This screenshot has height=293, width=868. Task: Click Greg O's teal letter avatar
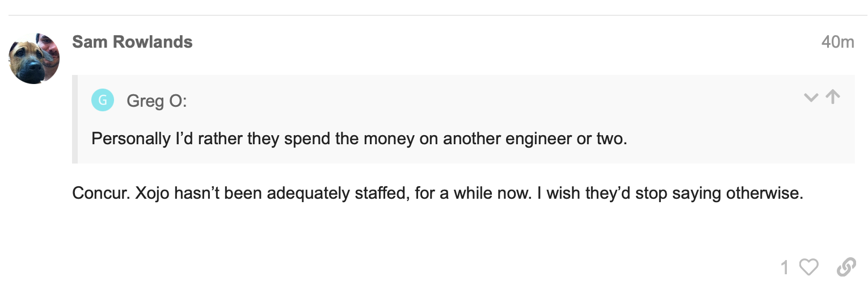pyautogui.click(x=103, y=101)
